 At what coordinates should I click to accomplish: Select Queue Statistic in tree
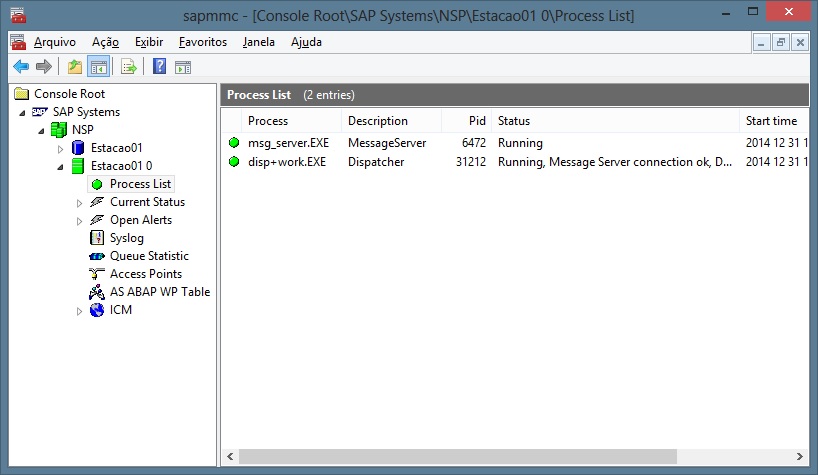148,256
